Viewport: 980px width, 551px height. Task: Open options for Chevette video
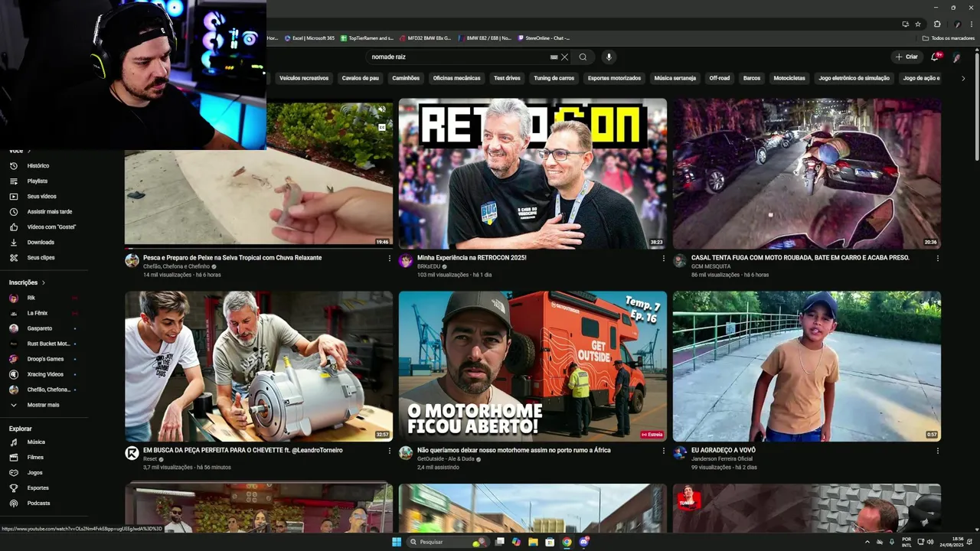(x=389, y=451)
